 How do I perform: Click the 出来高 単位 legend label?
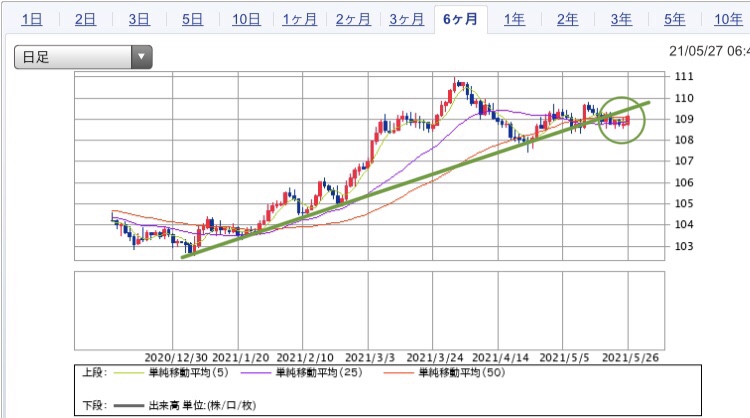coord(202,406)
